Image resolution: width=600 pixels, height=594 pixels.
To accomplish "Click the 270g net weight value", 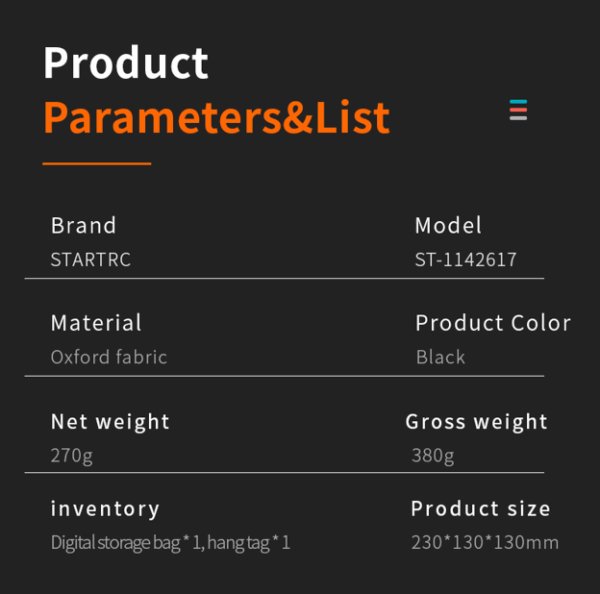I will (x=72, y=456).
